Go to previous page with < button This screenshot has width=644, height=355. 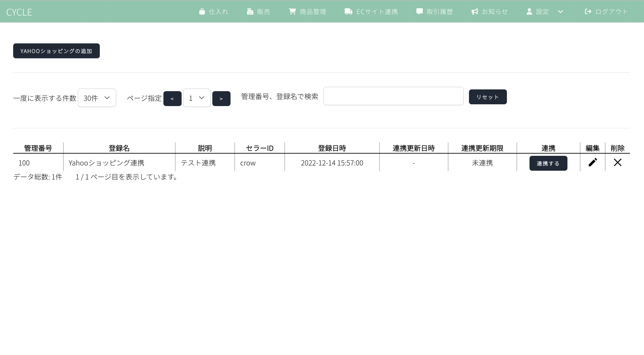(x=172, y=99)
